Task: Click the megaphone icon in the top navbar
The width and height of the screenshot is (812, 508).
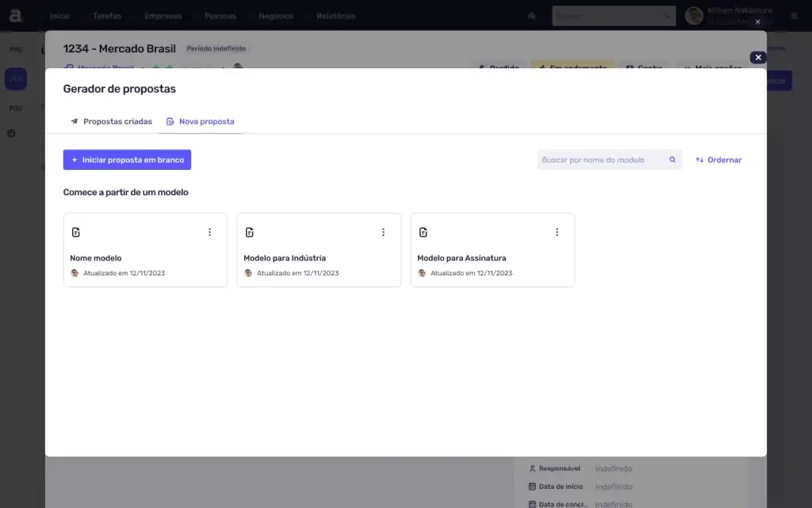Action: [x=531, y=15]
